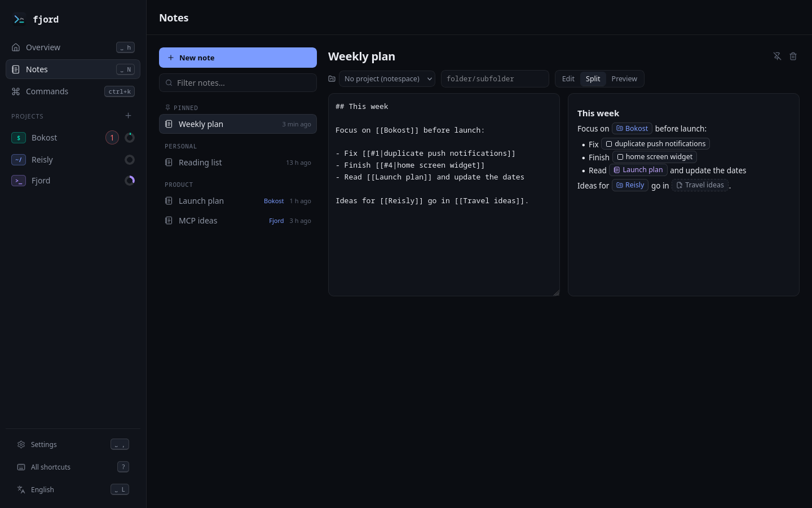
Task: Open the Bokost project
Action: pyautogui.click(x=73, y=138)
